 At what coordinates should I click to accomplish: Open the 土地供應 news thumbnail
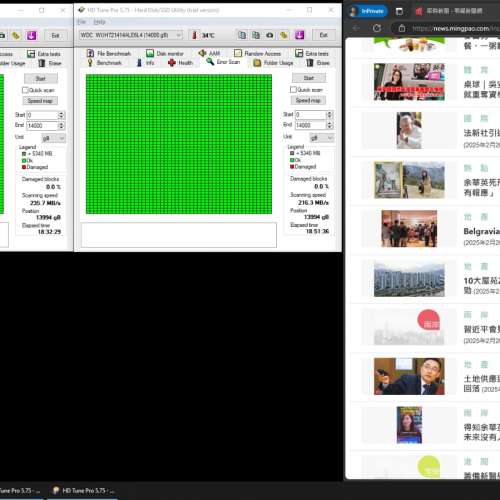409,376
